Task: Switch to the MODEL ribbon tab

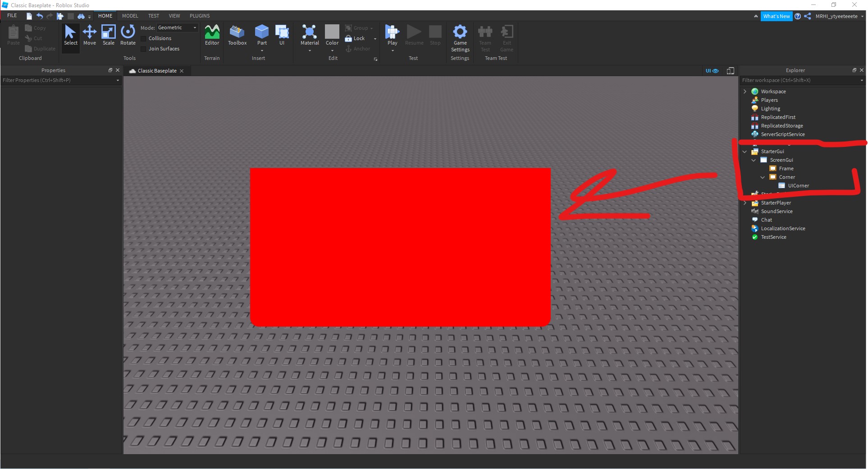Action: click(130, 16)
